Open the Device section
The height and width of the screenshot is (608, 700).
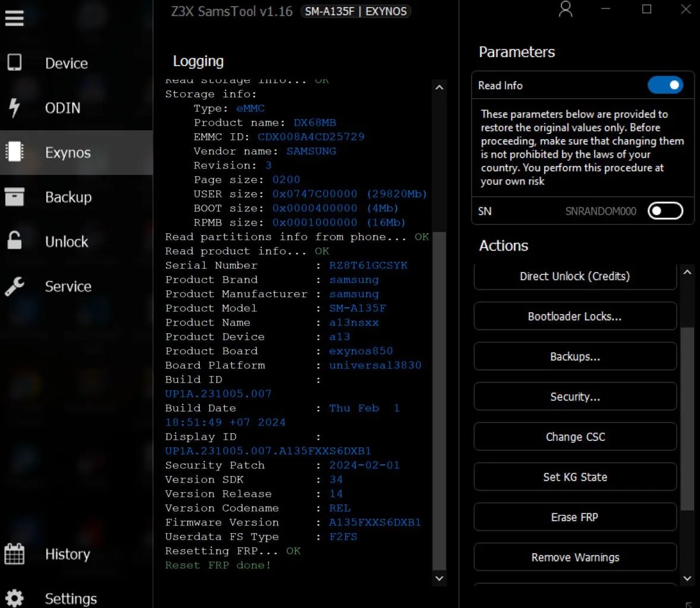67,64
